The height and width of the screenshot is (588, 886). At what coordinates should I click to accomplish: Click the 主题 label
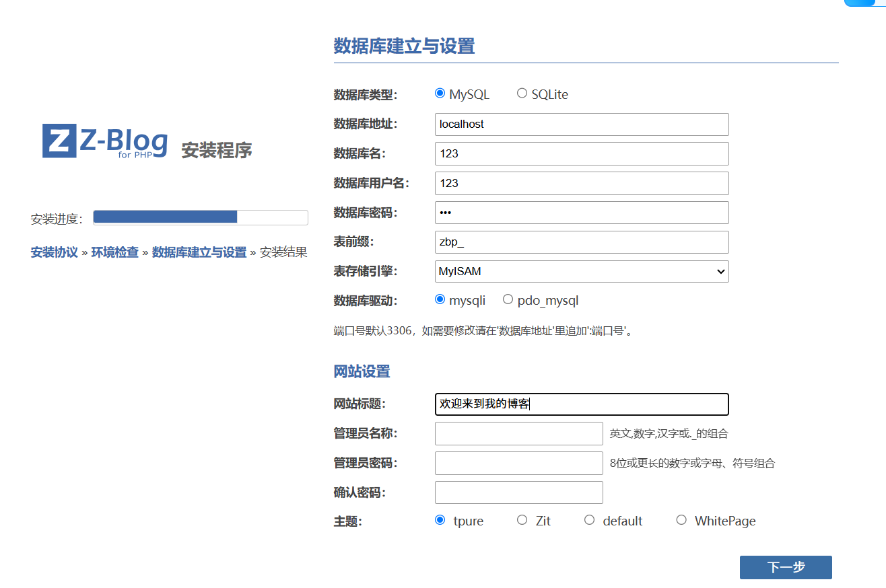point(348,521)
